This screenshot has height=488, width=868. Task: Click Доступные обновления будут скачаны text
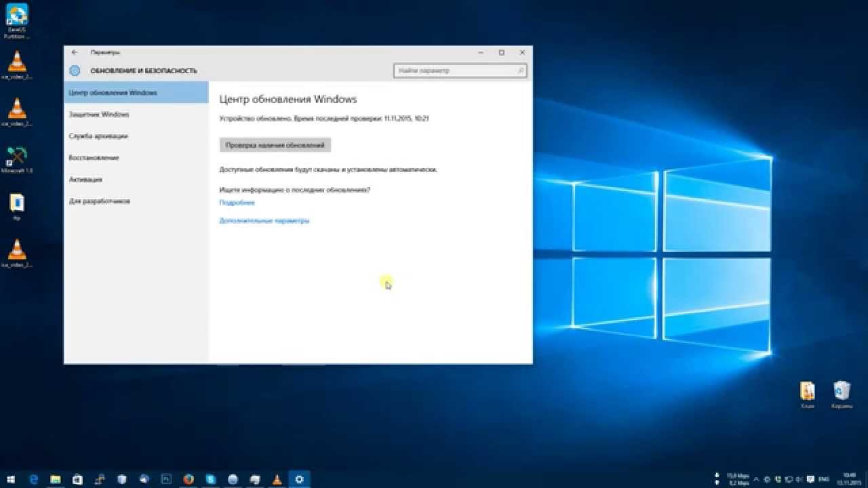click(x=328, y=169)
